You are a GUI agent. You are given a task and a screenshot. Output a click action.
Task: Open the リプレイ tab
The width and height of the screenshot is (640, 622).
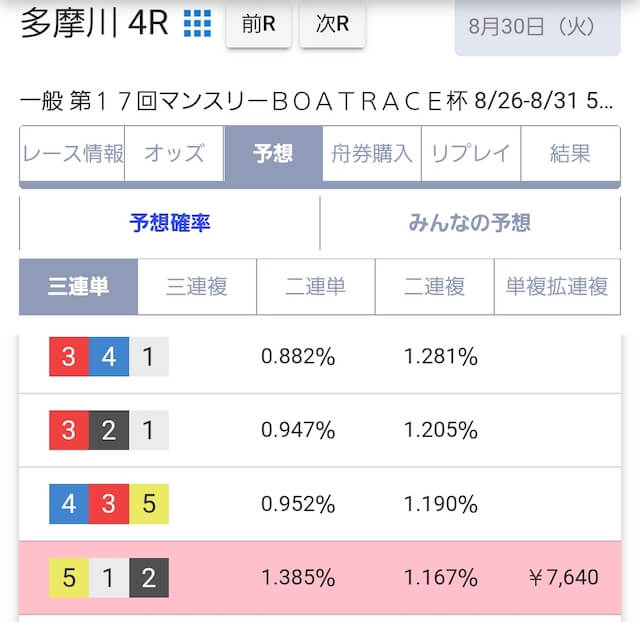[x=471, y=153]
